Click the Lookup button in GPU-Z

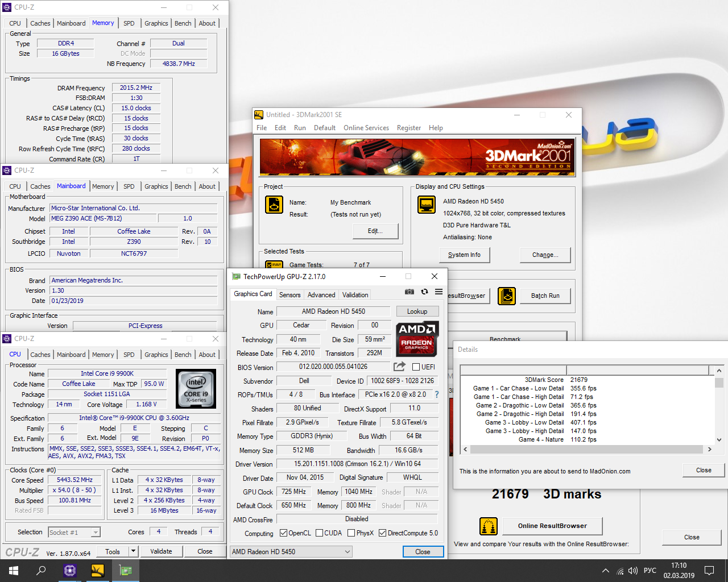pyautogui.click(x=417, y=311)
